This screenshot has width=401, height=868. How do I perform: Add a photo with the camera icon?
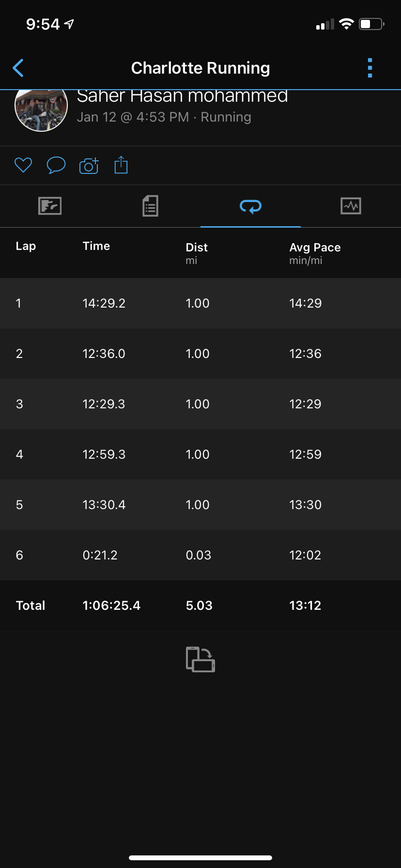click(89, 165)
